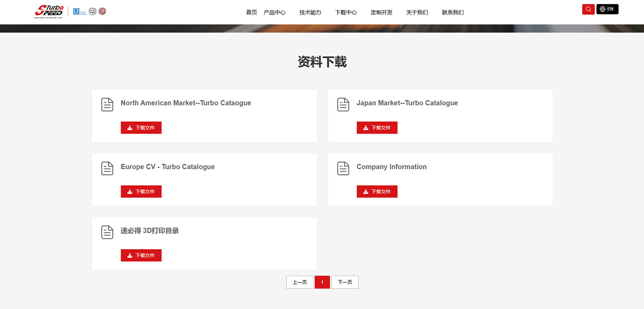Viewport: 644px width, 309px height.
Task: Download Japan Market Turbo Catalogue file
Action: click(377, 128)
